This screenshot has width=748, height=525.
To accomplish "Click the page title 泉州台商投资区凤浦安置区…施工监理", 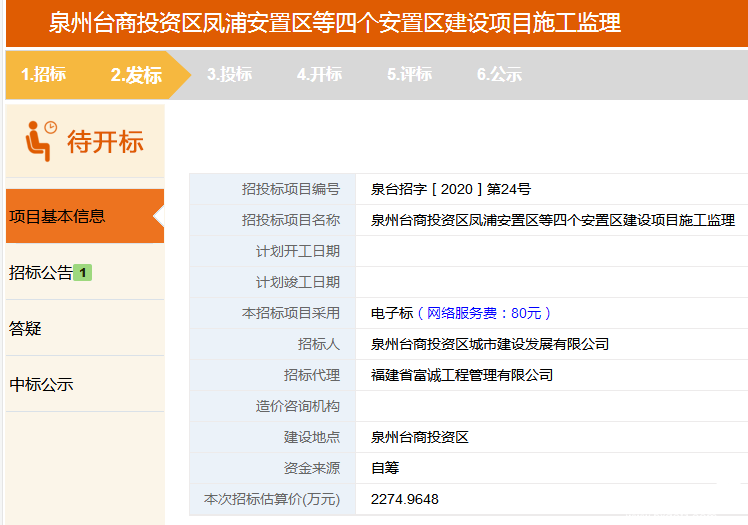I will (x=335, y=23).
